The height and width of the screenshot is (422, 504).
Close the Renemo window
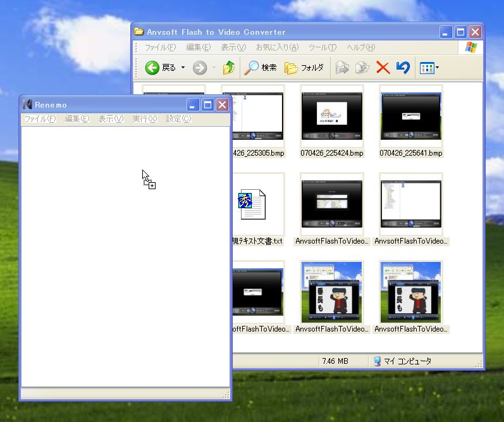pos(222,104)
